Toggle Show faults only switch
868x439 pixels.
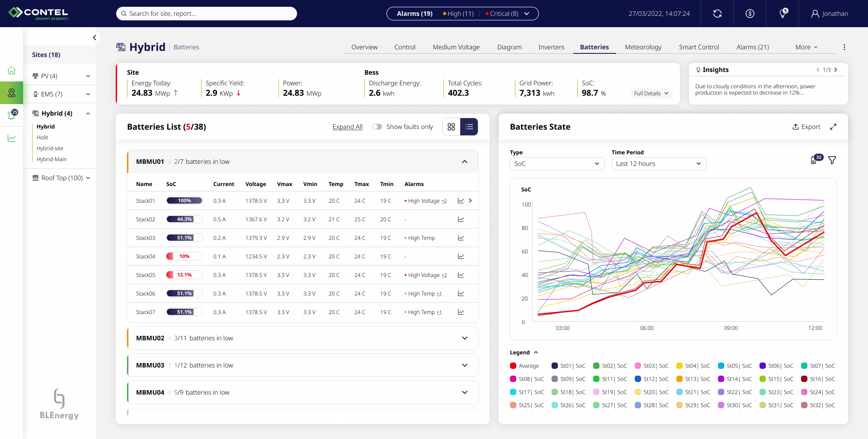(x=377, y=127)
